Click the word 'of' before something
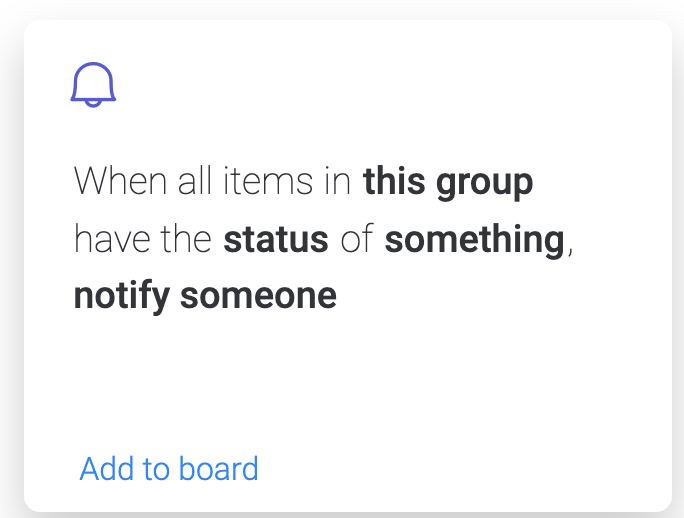This screenshot has width=684, height=518. [x=357, y=239]
